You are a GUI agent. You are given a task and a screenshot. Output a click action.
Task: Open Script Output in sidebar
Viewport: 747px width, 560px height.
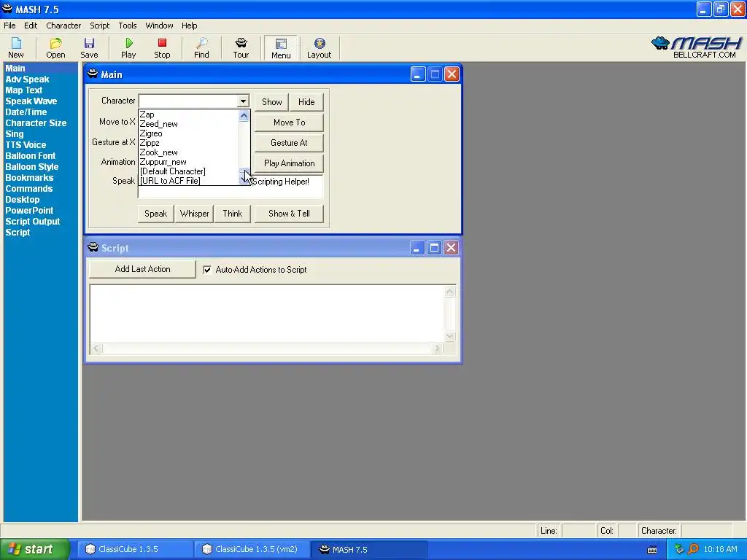tap(32, 222)
